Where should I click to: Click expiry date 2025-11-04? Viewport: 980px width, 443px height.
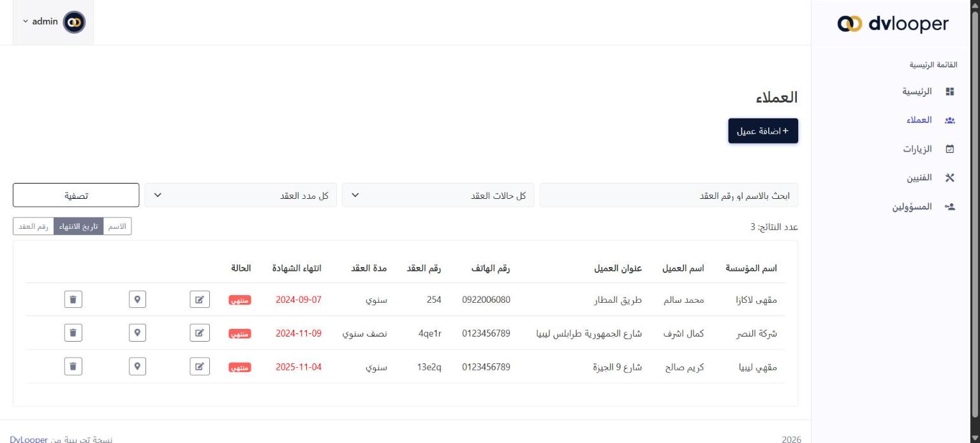click(x=299, y=367)
